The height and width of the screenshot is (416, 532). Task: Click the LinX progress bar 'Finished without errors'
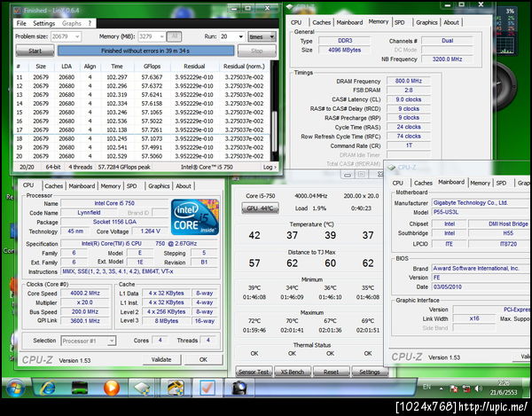[x=145, y=51]
